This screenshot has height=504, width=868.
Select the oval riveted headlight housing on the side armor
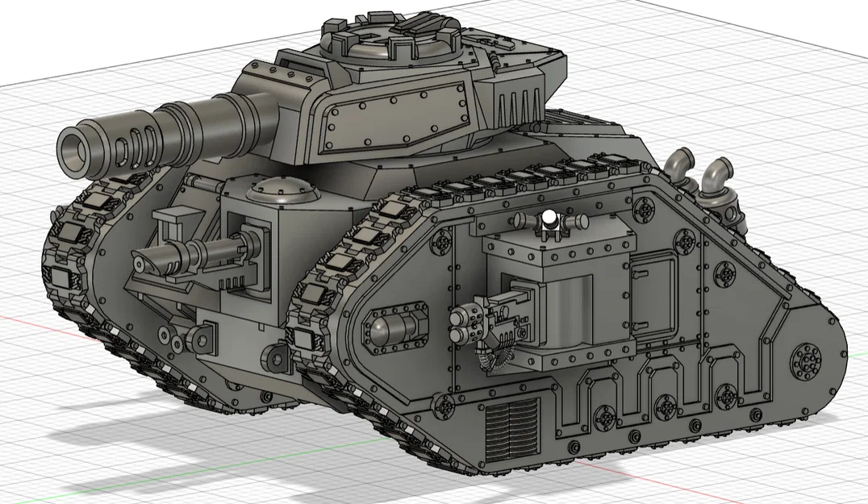pos(394,327)
